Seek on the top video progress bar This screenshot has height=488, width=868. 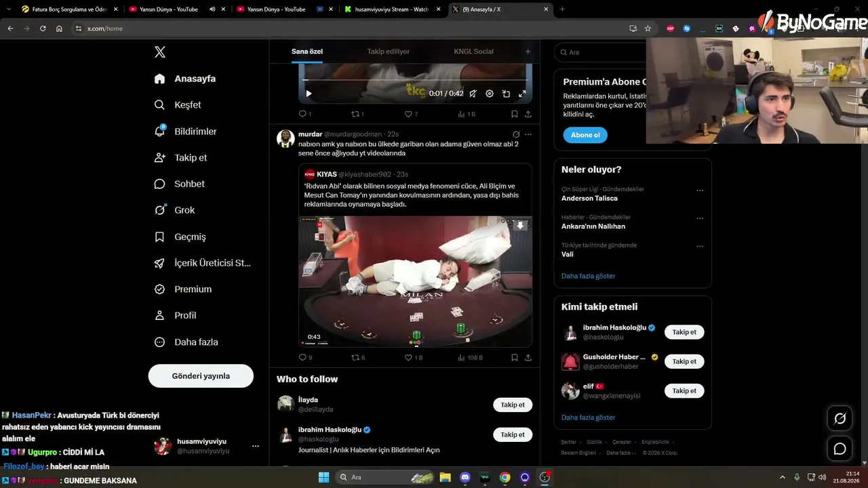[x=415, y=80]
